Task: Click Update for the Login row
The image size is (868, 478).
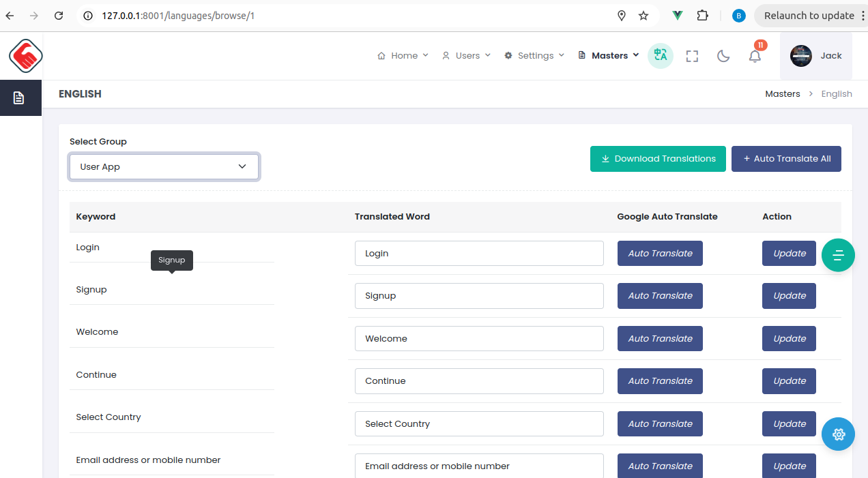Action: pos(789,254)
